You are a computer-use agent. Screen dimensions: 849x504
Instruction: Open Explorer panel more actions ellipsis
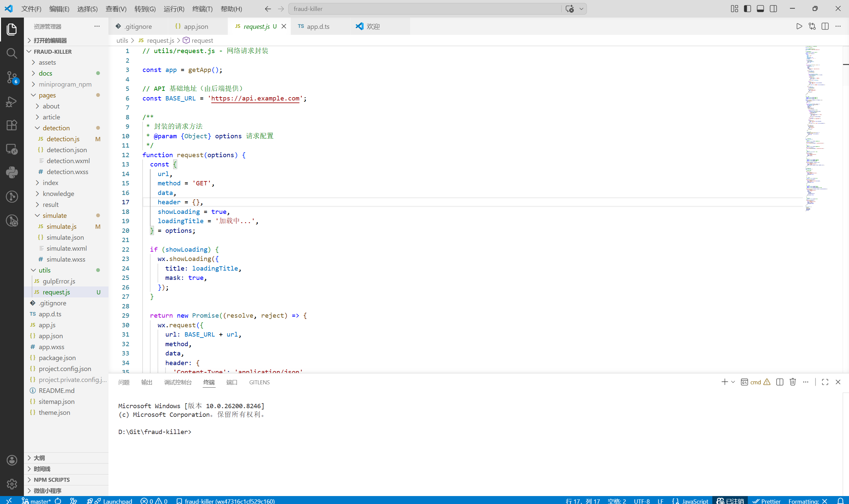pyautogui.click(x=97, y=26)
